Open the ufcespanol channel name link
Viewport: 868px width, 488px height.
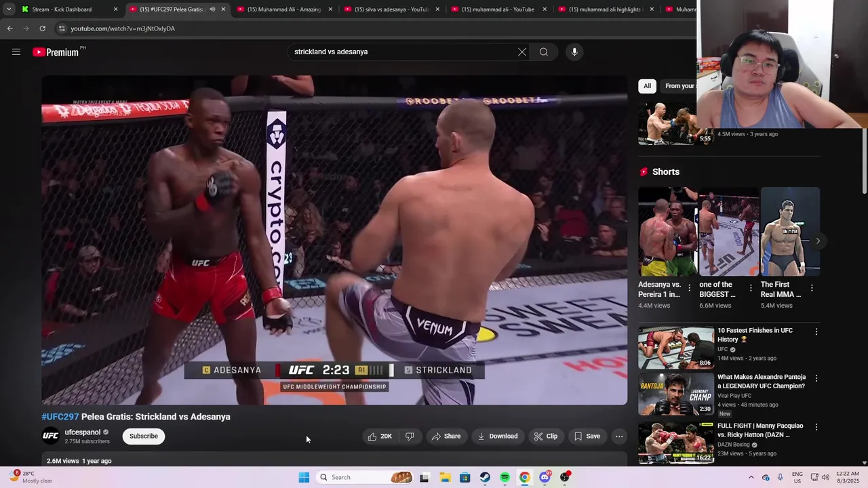click(83, 432)
